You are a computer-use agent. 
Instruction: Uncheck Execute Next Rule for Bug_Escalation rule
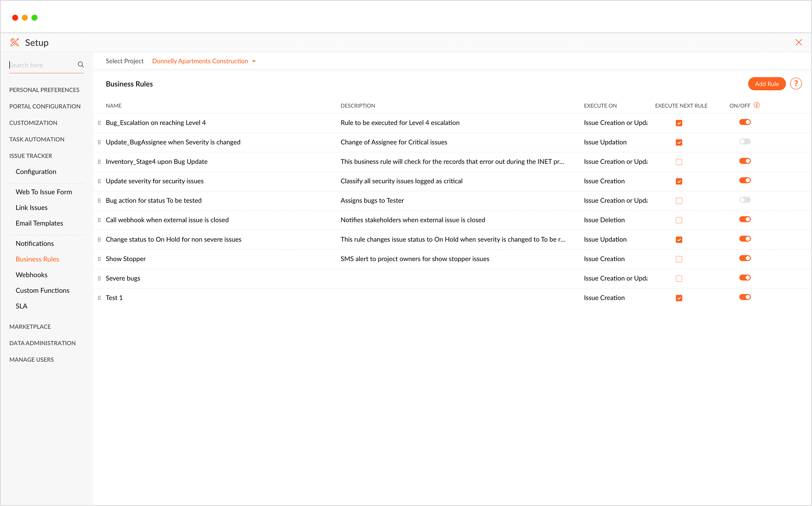[679, 123]
